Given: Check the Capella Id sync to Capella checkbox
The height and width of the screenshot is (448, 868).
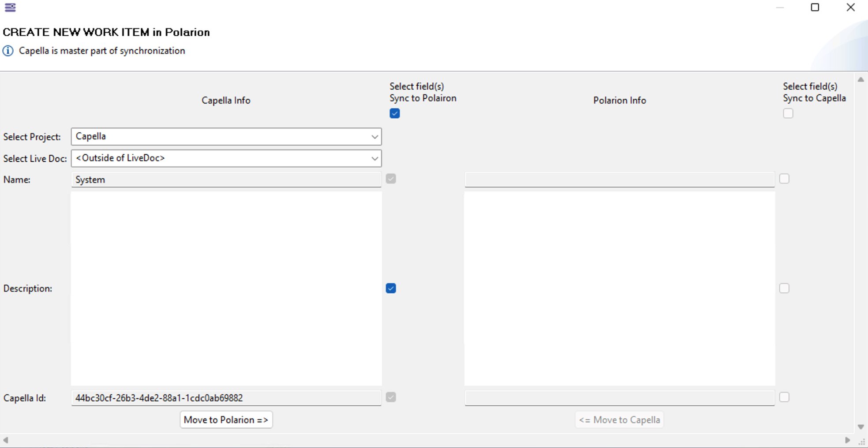Looking at the screenshot, I should pos(784,397).
